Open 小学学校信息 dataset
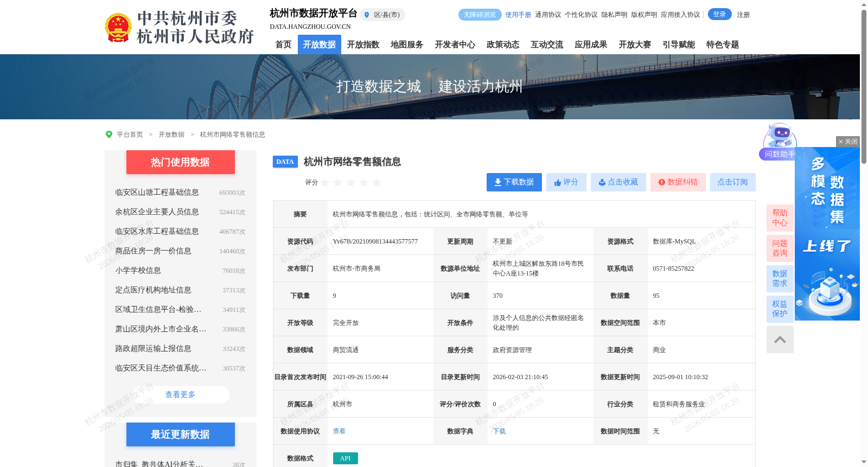 click(138, 271)
